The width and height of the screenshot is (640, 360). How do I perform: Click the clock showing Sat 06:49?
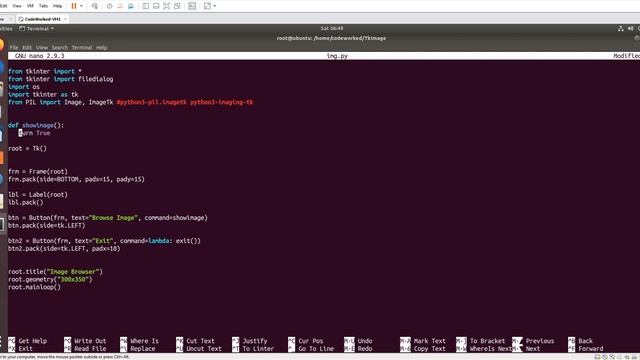pyautogui.click(x=332, y=29)
